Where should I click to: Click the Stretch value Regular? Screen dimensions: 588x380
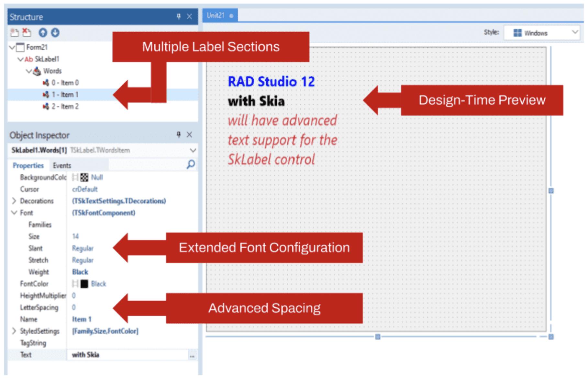pyautogui.click(x=83, y=260)
